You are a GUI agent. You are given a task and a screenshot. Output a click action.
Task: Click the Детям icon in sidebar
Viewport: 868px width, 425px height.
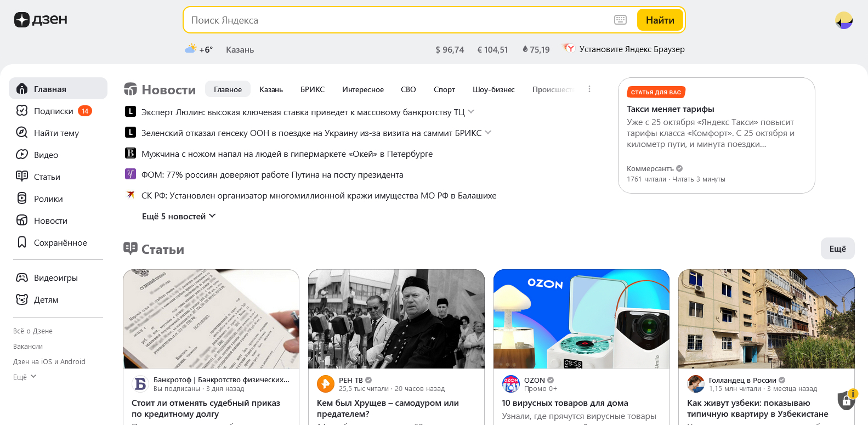pyautogui.click(x=22, y=299)
